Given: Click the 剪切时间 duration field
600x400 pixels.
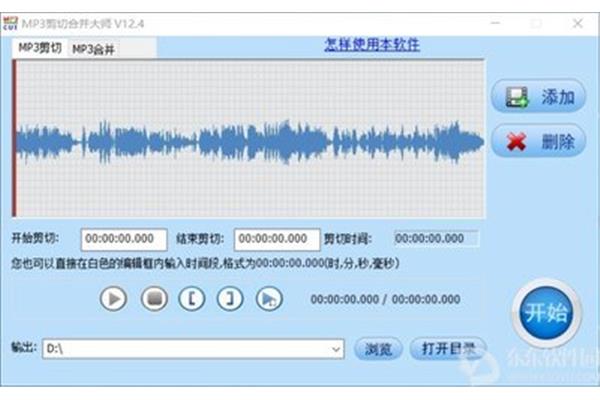Looking at the screenshot, I should pos(436,238).
